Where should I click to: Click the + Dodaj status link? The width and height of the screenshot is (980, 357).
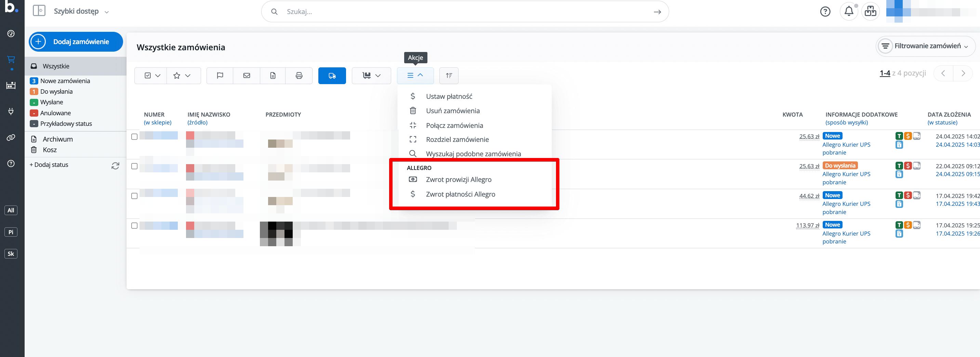[49, 165]
